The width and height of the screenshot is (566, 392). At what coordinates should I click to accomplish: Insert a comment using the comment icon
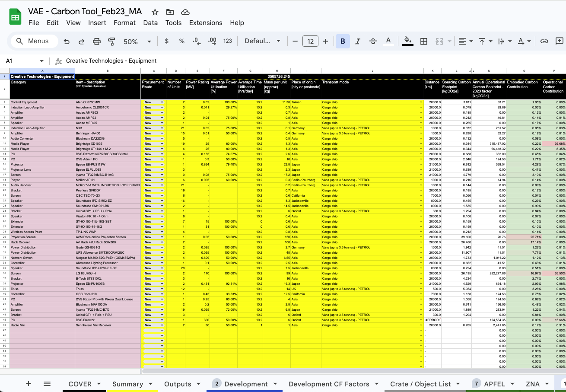tap(560, 41)
